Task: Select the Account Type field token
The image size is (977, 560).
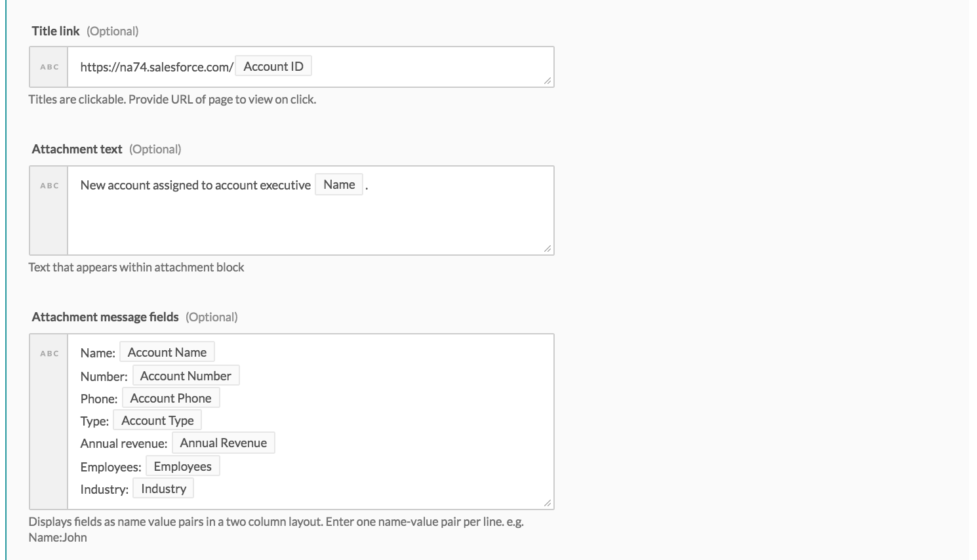Action: point(157,420)
